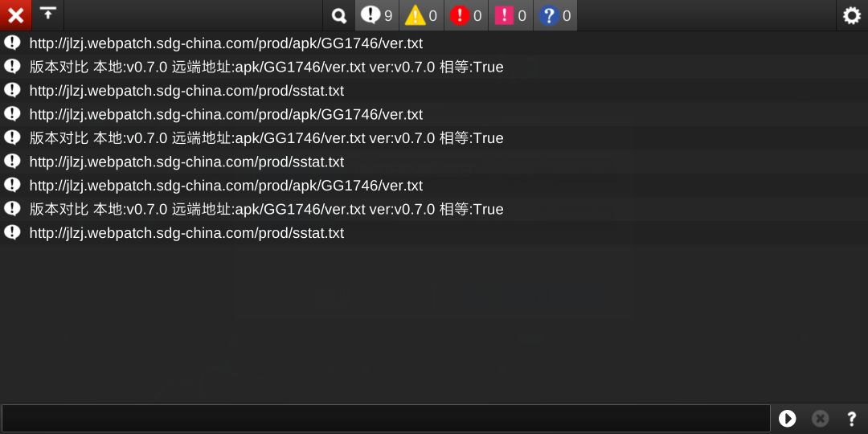The image size is (868, 434).
Task: Select the first sstat.txt log entry
Action: pyautogui.click(x=434, y=91)
